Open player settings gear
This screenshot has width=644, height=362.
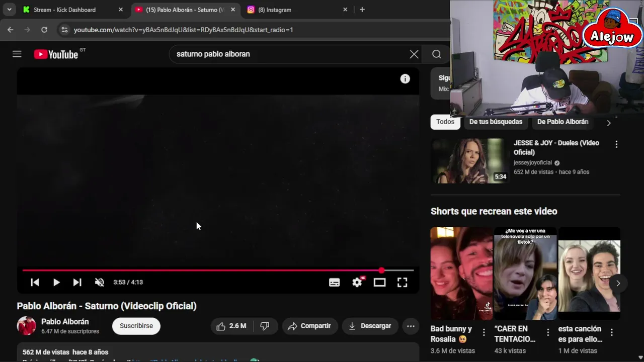[x=357, y=283]
